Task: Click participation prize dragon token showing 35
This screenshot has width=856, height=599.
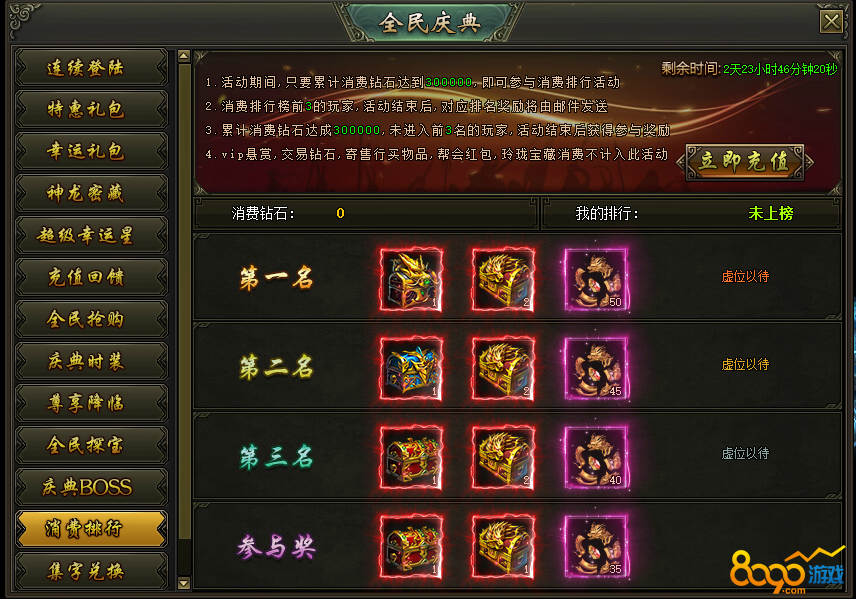Action: pos(596,547)
